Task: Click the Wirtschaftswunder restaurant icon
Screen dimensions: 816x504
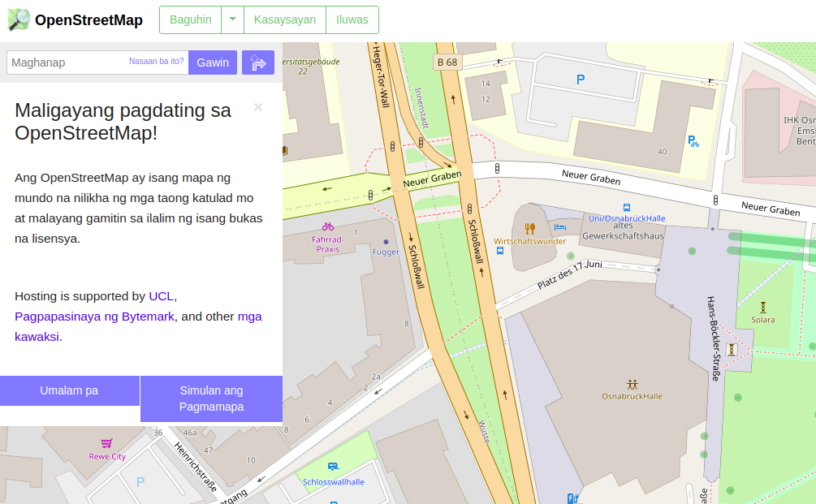Action: tap(529, 229)
